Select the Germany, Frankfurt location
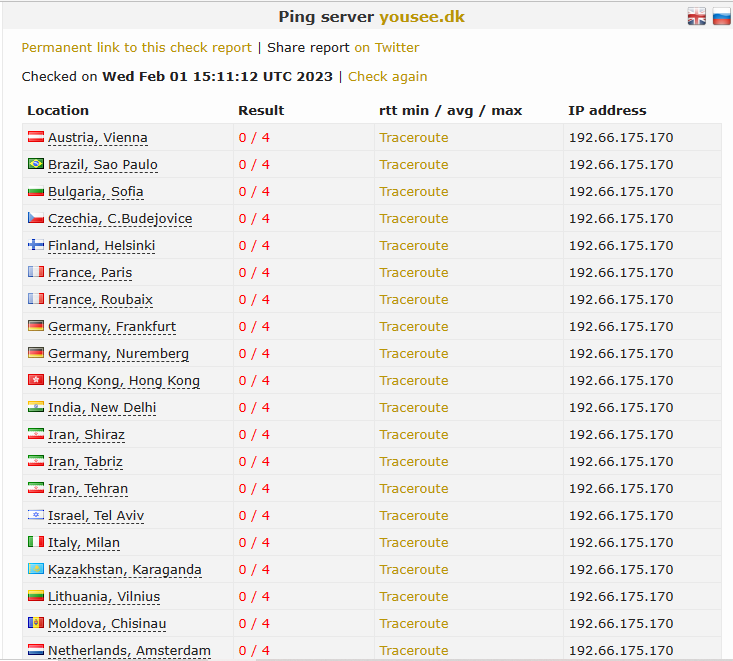 pos(112,327)
